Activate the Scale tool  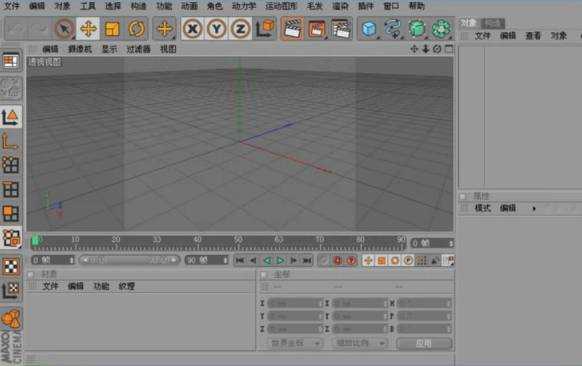pos(112,29)
